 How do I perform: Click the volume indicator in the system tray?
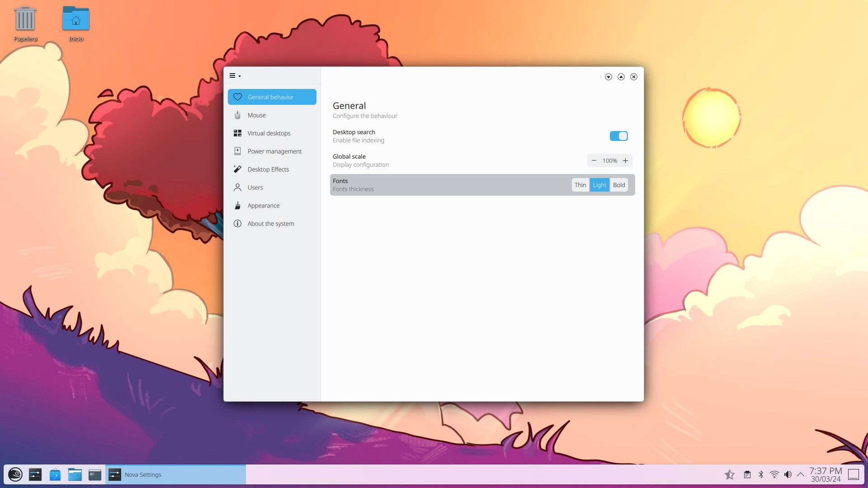coord(789,474)
